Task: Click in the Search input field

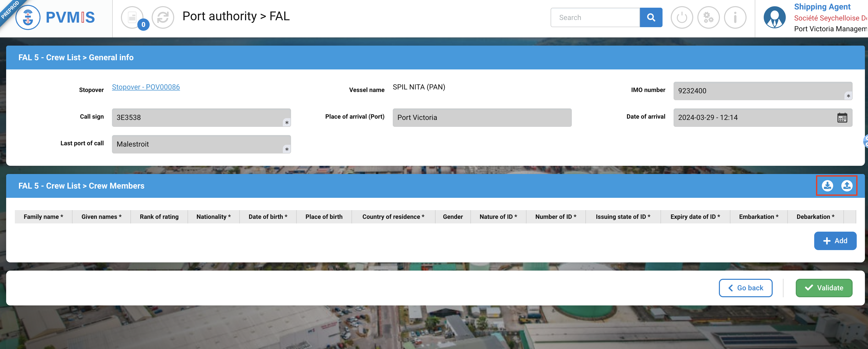Action: click(x=595, y=17)
